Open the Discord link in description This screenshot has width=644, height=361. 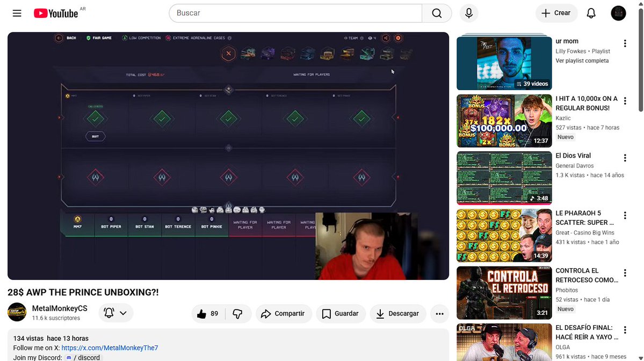[x=83, y=357]
